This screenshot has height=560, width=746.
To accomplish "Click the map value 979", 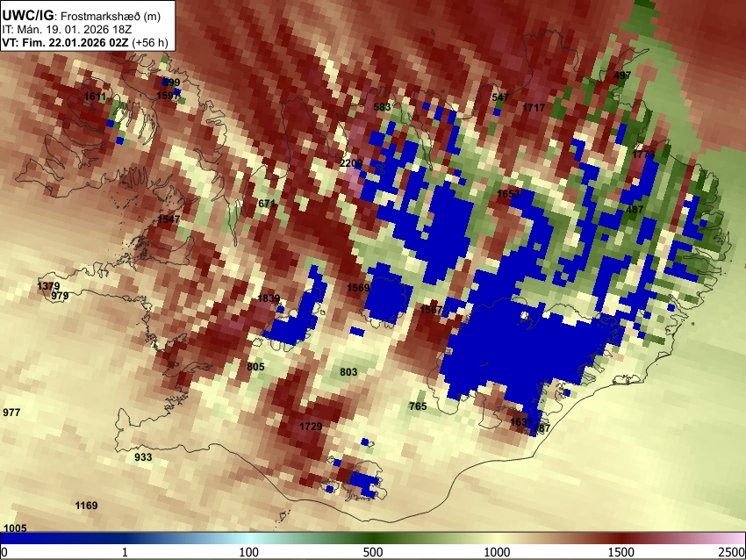I will coord(60,296).
